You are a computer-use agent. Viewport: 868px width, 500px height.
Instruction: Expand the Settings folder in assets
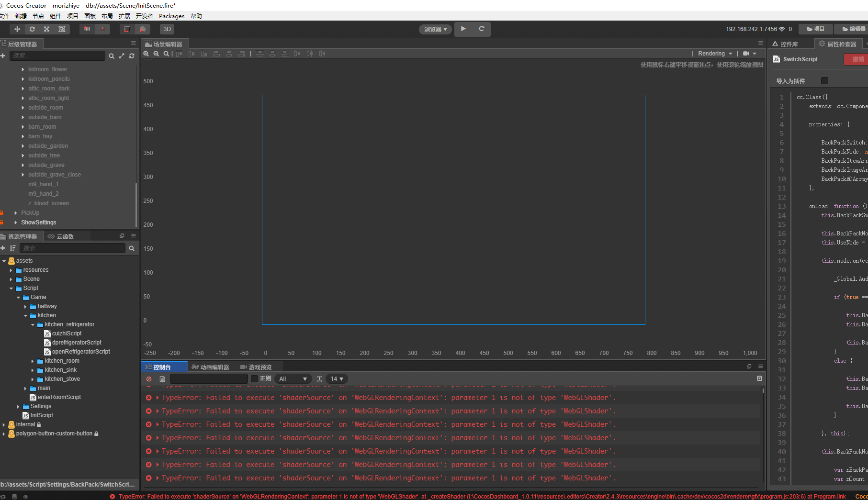pos(18,407)
